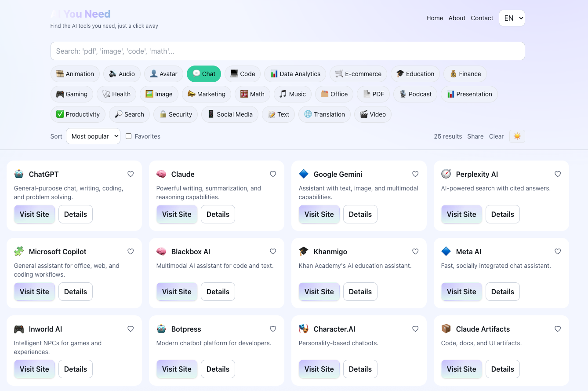Select the E-commerce category chip
The image size is (588, 391).
pos(358,74)
